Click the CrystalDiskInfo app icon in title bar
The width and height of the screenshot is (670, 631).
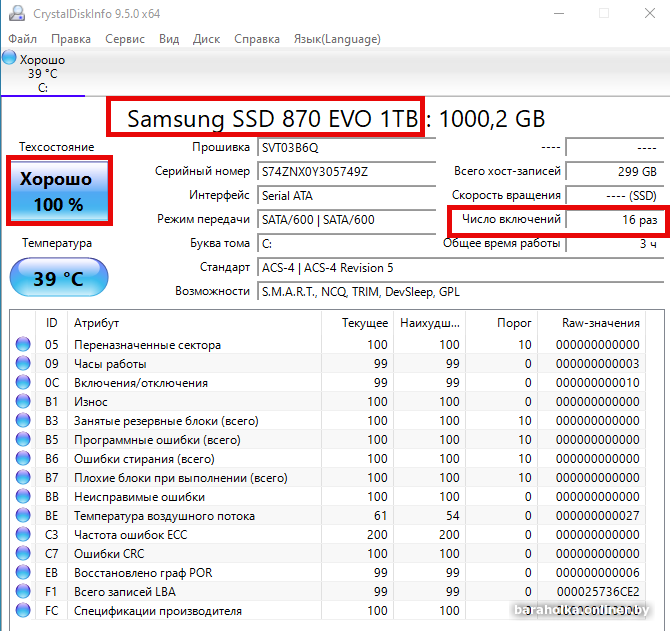pyautogui.click(x=17, y=13)
